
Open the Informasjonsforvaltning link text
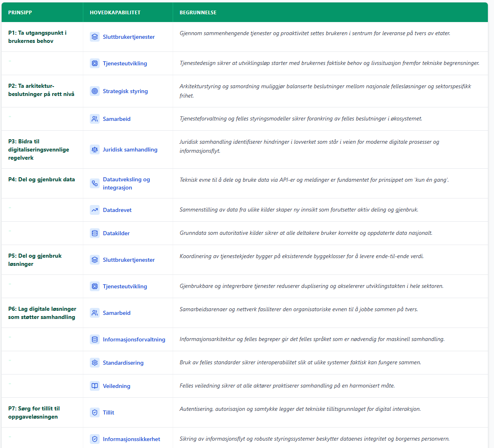(x=134, y=339)
